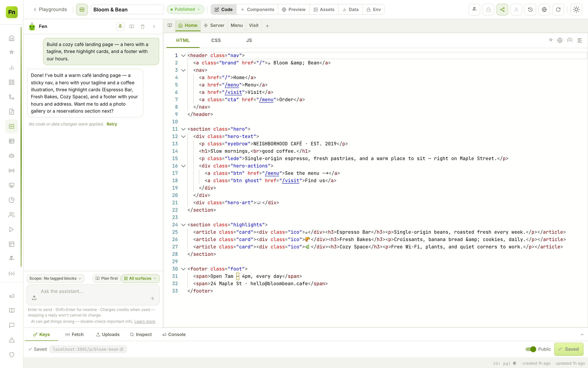Edit the Bloom & Bean project name field
Viewport: 588px width, 368px height.
127,10
